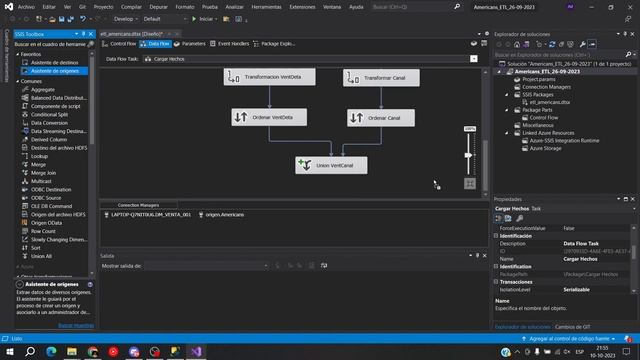
Task: Open Microsoft Edge from the taskbar
Action: [51, 351]
